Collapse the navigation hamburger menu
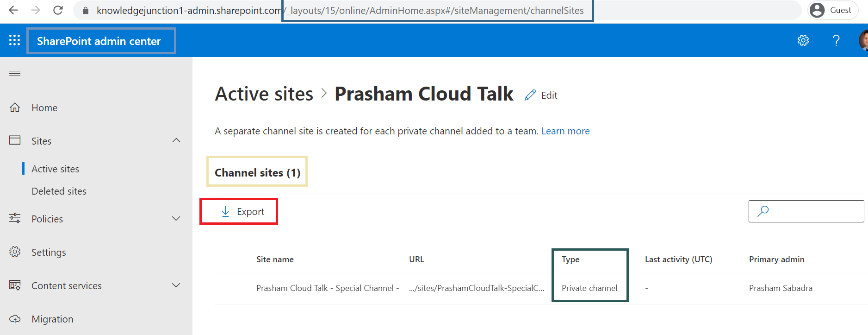 tap(15, 73)
